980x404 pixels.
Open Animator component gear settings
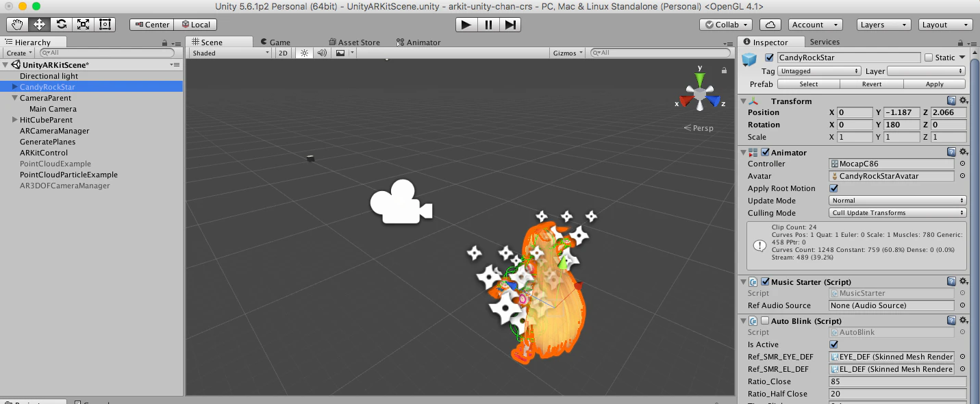[x=963, y=152]
